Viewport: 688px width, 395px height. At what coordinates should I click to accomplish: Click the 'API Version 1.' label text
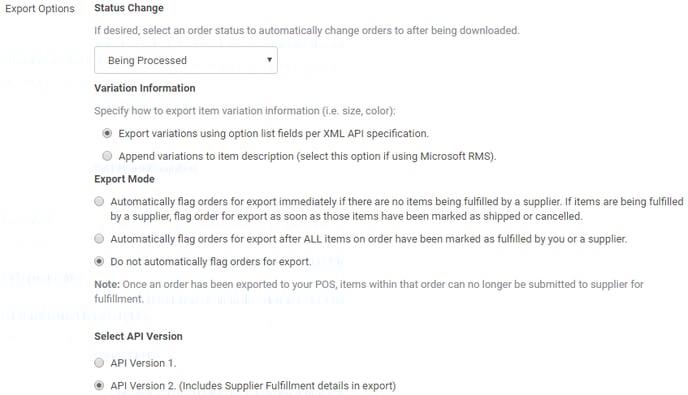143,363
